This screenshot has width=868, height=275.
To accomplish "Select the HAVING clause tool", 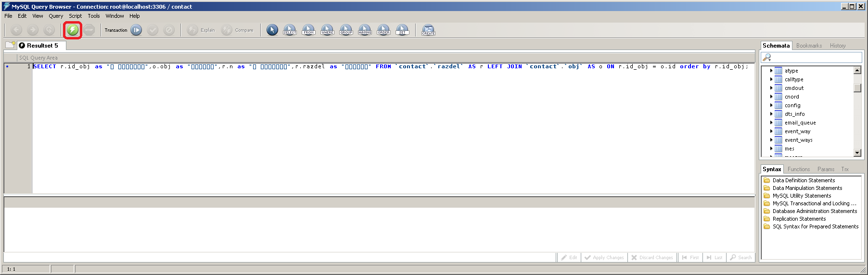I will pos(365,30).
